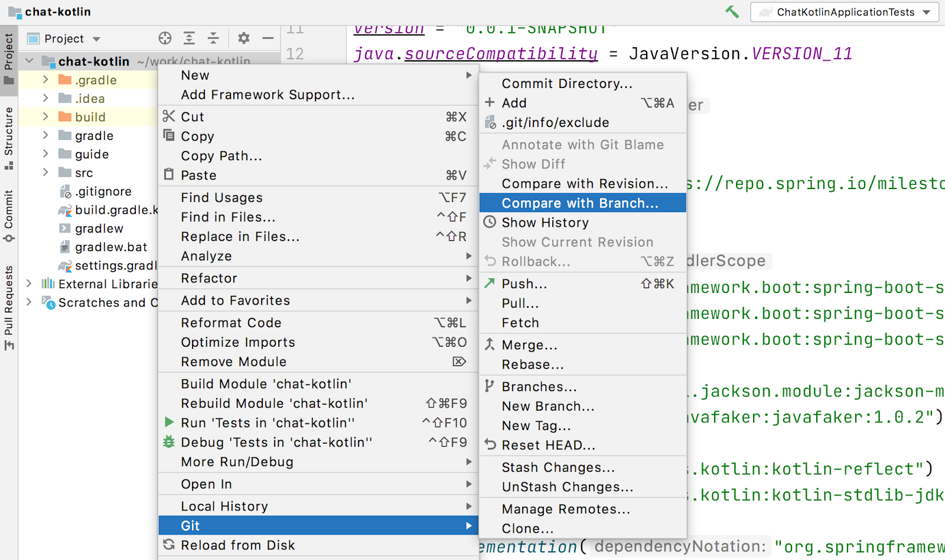Click the Copy icon in context menu
Image resolution: width=945 pixels, height=560 pixels.
pos(169,136)
